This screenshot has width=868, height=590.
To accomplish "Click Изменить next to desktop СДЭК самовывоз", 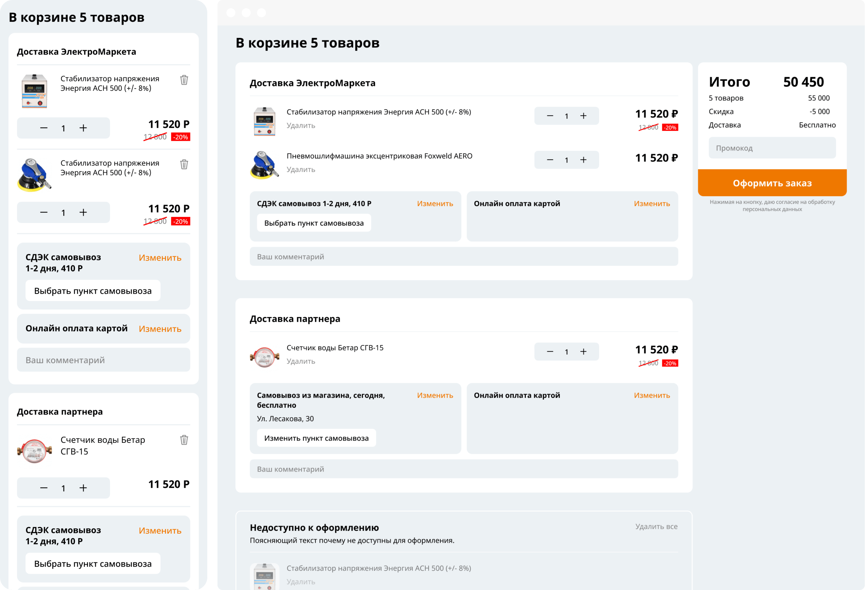I will pos(435,204).
